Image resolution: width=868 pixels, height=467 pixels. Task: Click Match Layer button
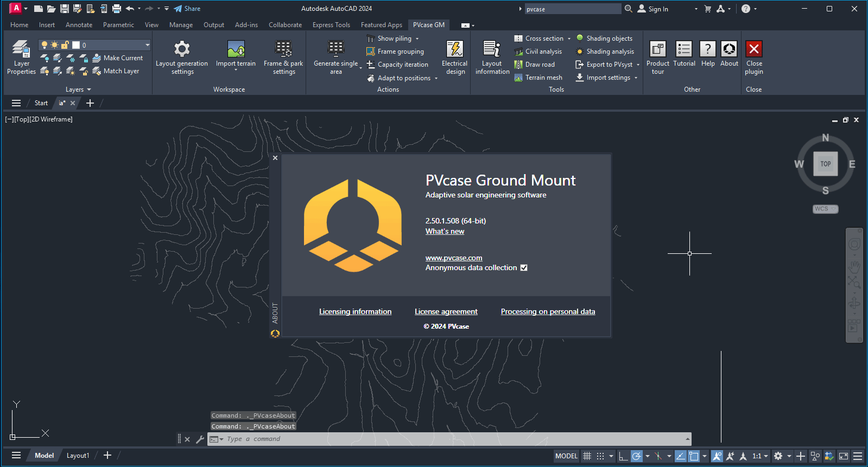(116, 71)
